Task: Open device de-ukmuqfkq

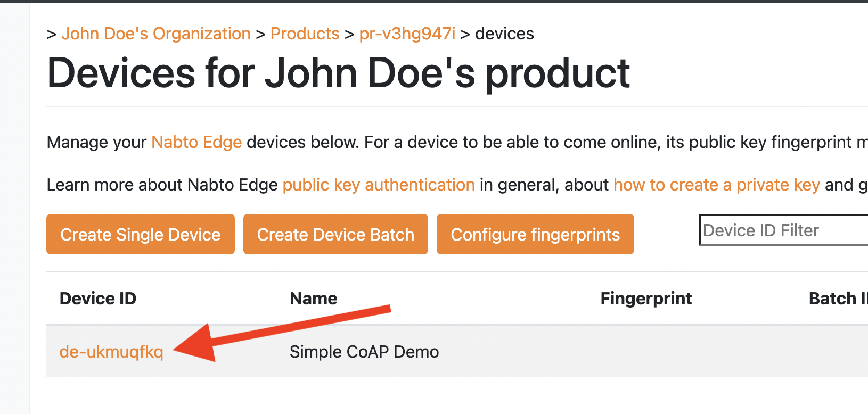Action: point(111,352)
